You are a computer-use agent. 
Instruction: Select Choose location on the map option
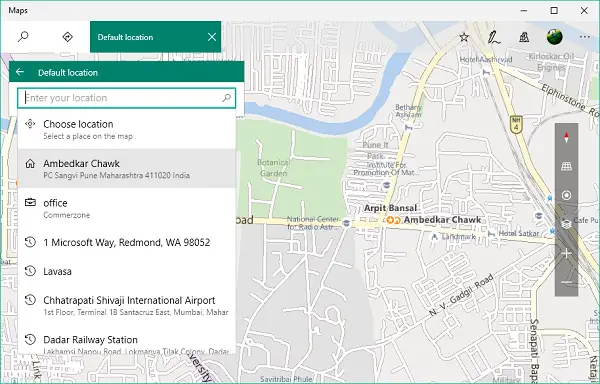[x=126, y=129]
